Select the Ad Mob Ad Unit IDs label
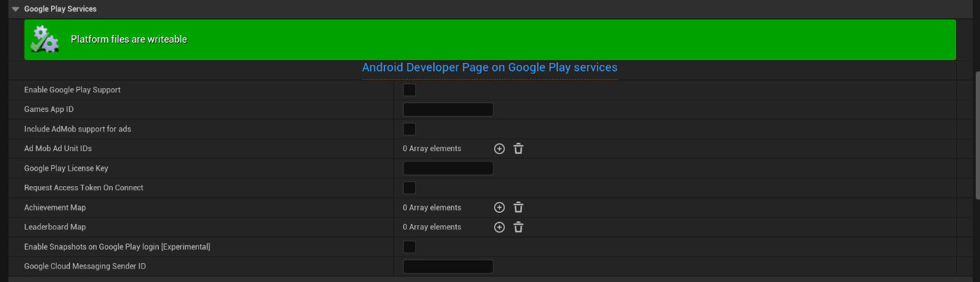This screenshot has height=282, width=980. click(58, 148)
